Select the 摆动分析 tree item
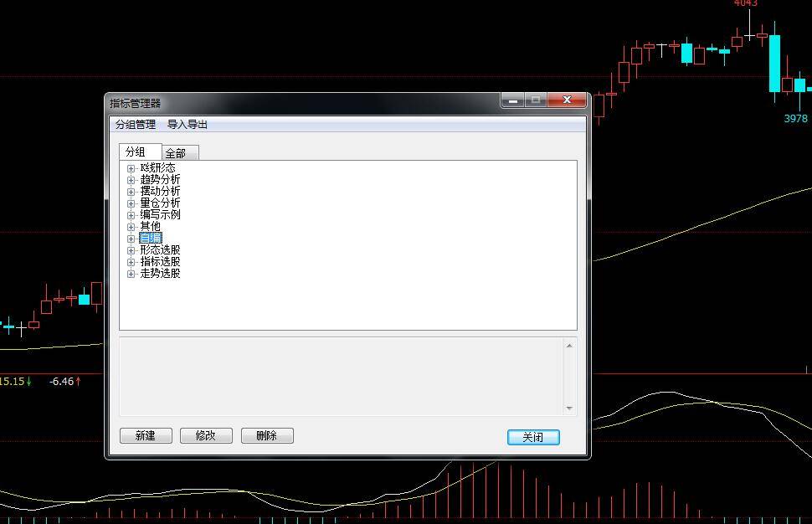 pyautogui.click(x=160, y=191)
